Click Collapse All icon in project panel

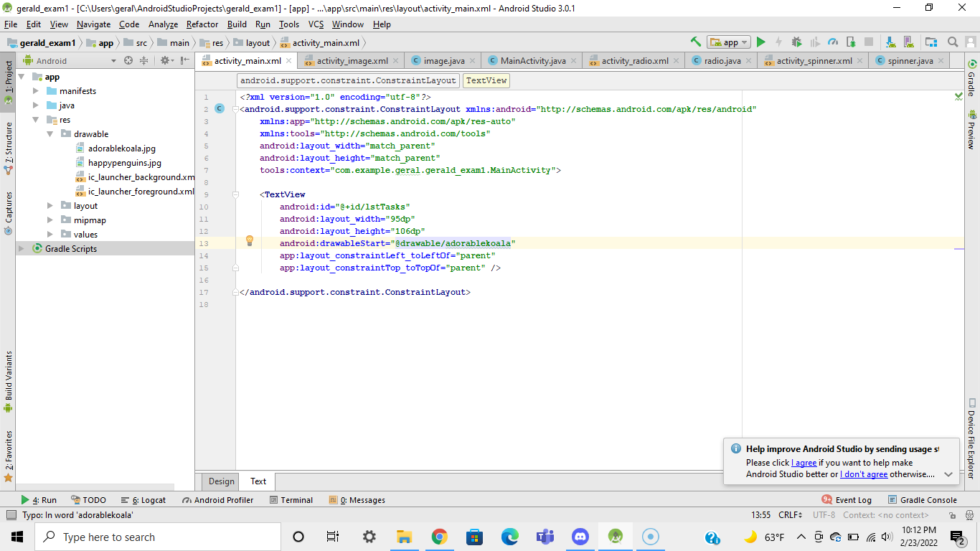tap(143, 61)
